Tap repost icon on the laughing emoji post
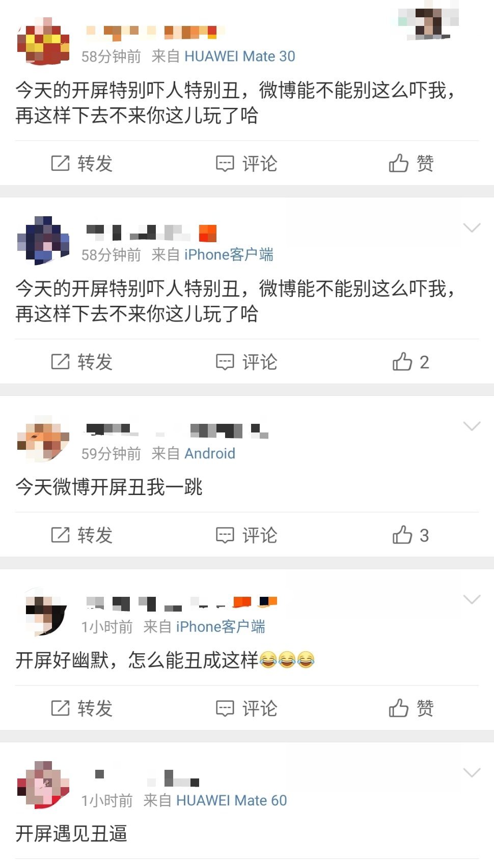494x868 pixels. [x=60, y=708]
